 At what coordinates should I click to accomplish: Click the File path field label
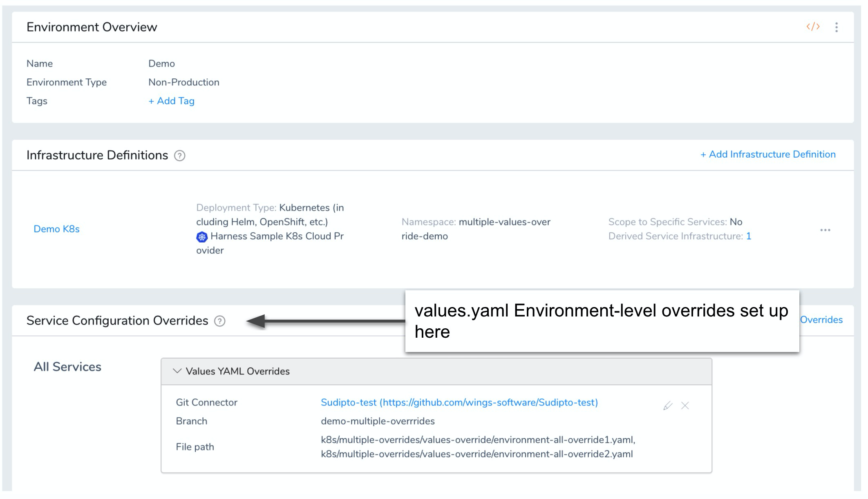(x=195, y=447)
